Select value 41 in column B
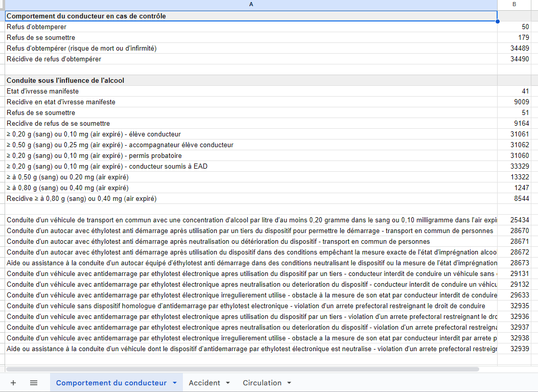 click(x=514, y=91)
